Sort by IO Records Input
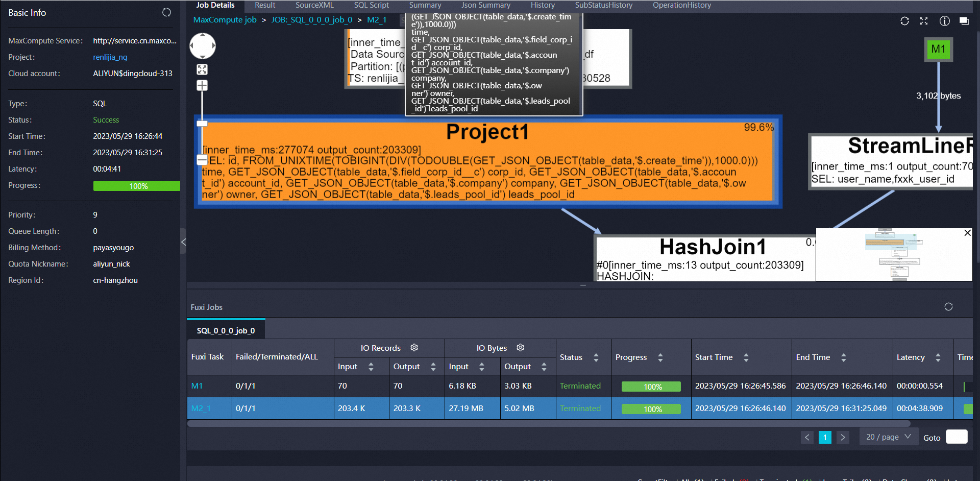 (x=371, y=367)
